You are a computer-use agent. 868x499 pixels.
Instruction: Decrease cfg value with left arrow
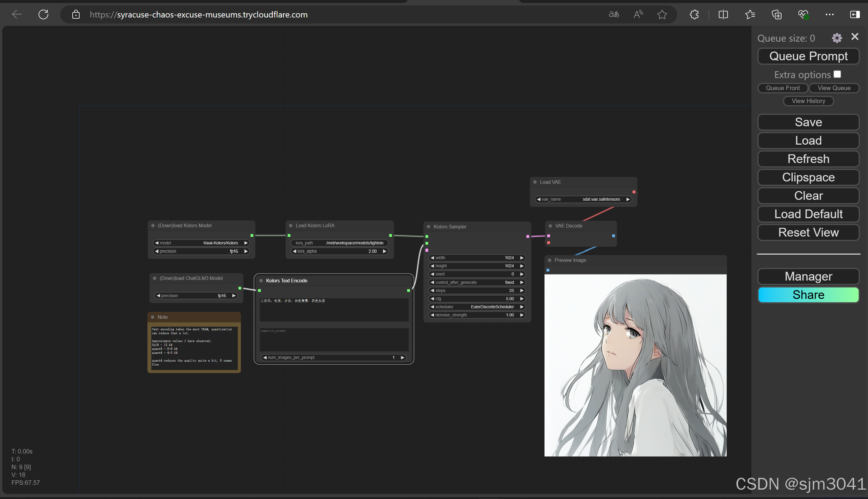point(432,299)
